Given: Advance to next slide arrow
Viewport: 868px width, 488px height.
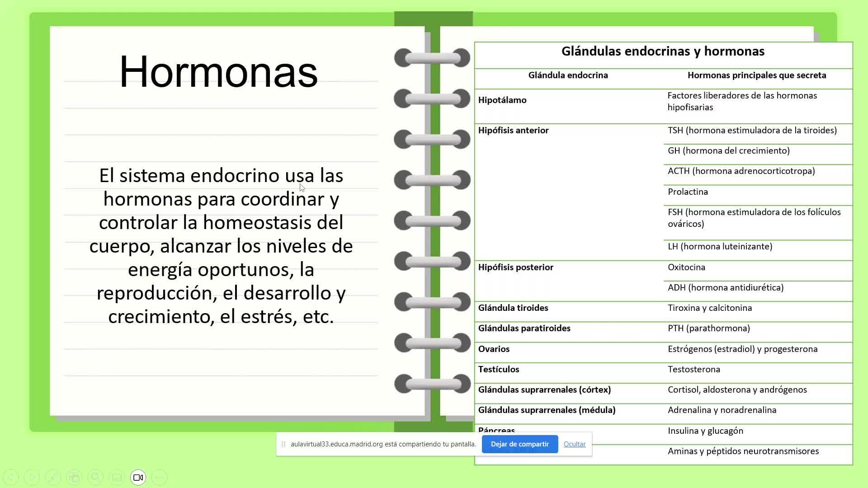Looking at the screenshot, I should [x=32, y=477].
